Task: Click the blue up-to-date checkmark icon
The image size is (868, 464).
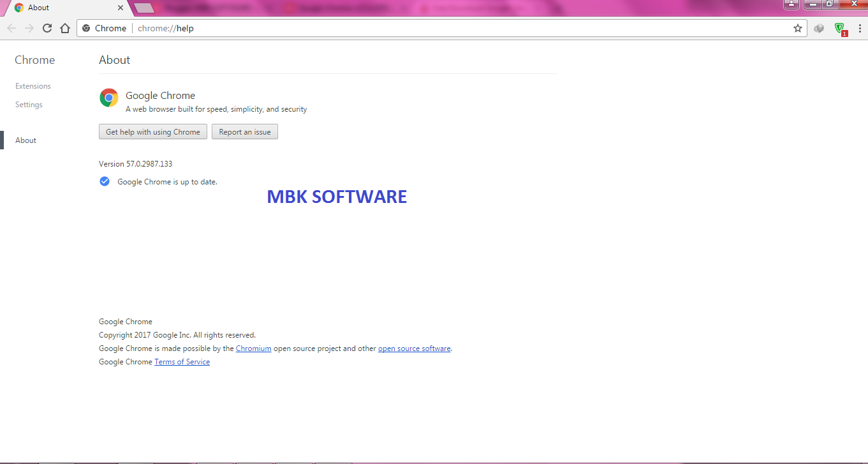Action: (x=105, y=181)
